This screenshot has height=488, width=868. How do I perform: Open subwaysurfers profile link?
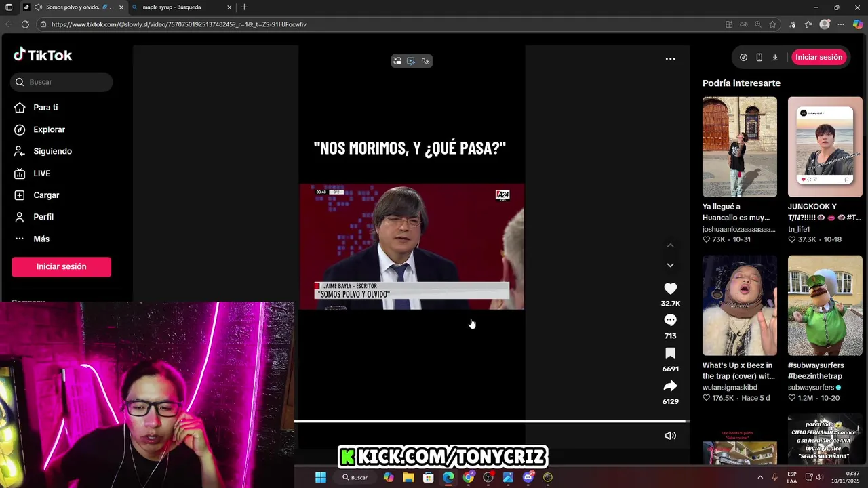pos(811,388)
